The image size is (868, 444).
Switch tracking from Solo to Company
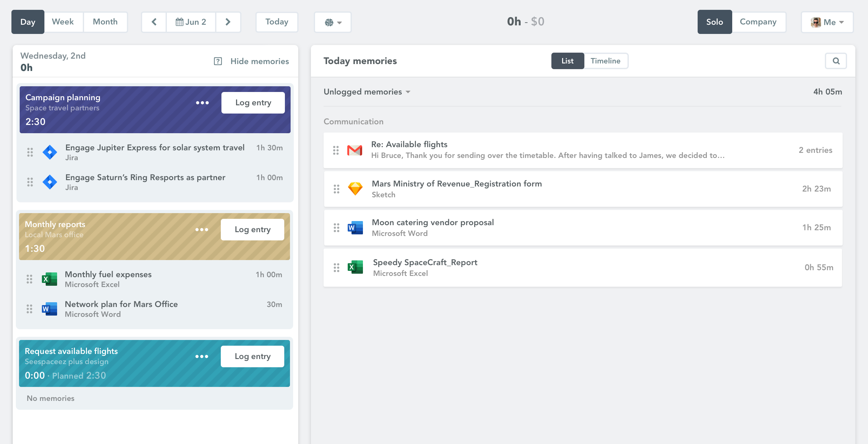coord(758,22)
